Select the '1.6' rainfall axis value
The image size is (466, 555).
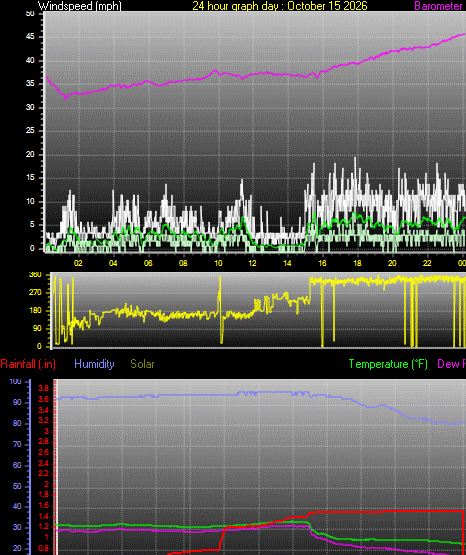pos(43,505)
